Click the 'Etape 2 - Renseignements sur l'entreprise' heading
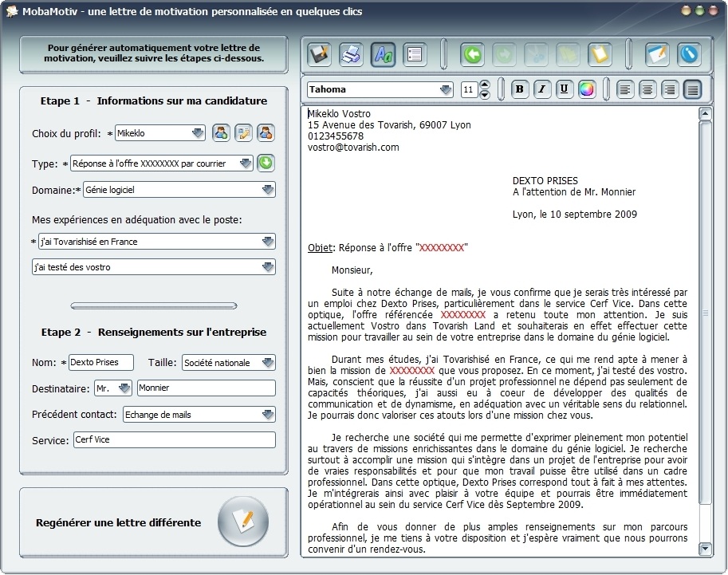Viewport: 728px width, 575px height. coord(154,332)
